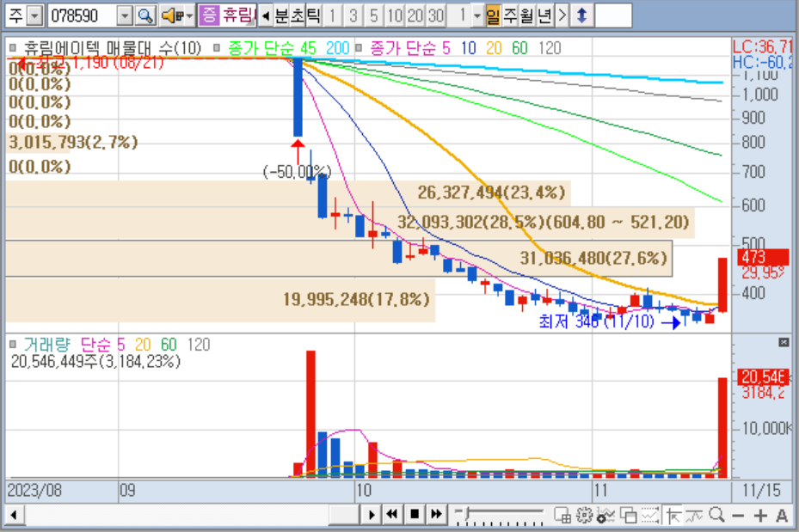Image resolution: width=799 pixels, height=532 pixels.
Task: Click the rewind double-arrow button
Action: click(x=392, y=514)
